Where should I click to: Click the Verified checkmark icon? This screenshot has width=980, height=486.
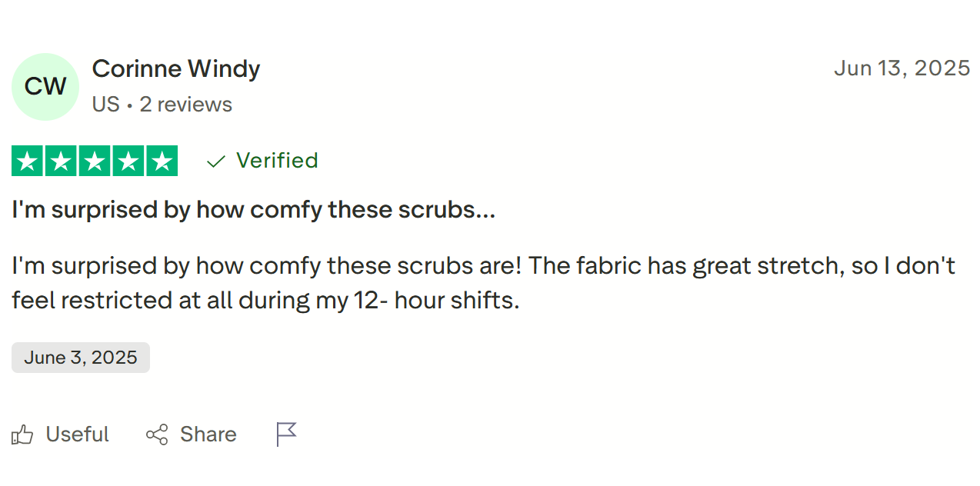[216, 161]
